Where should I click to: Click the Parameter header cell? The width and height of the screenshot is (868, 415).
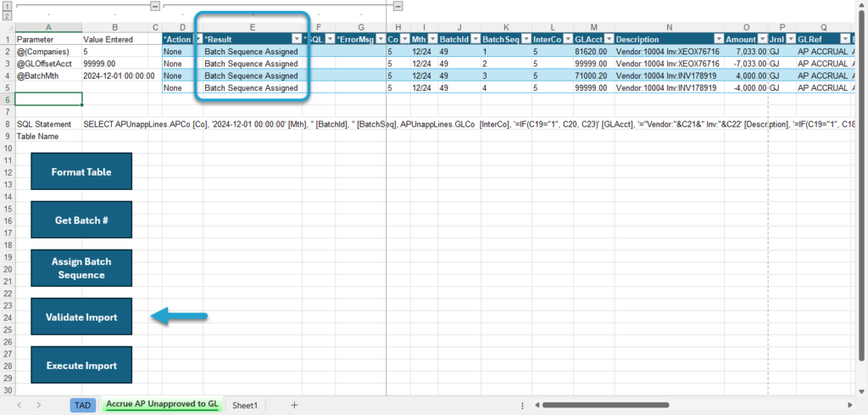(x=48, y=39)
